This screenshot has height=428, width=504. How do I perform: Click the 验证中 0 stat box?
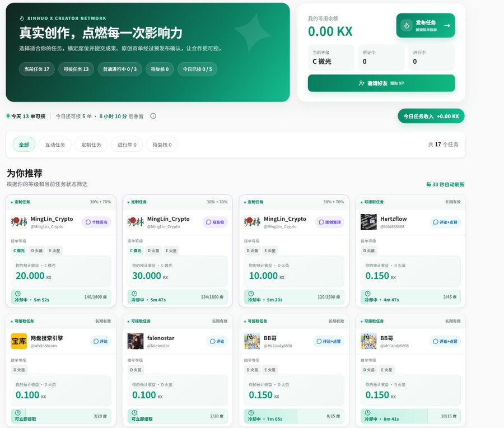coord(381,58)
